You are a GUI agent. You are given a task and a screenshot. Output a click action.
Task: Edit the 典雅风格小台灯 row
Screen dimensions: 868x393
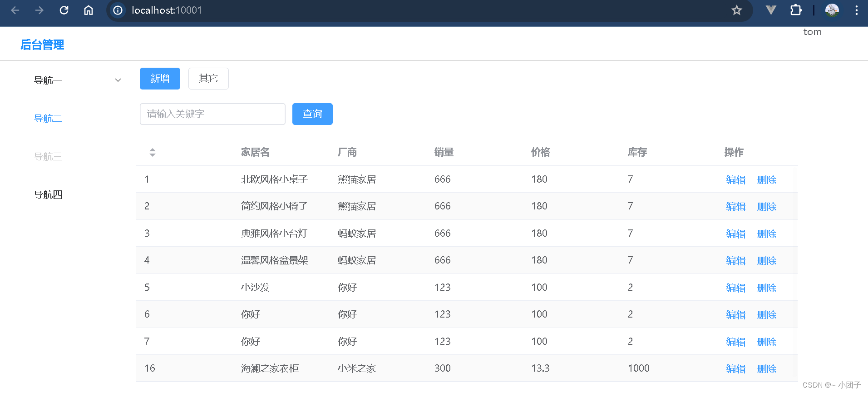click(x=735, y=234)
